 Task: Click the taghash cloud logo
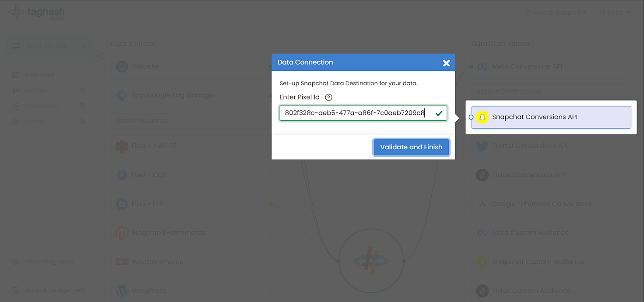tap(36, 12)
